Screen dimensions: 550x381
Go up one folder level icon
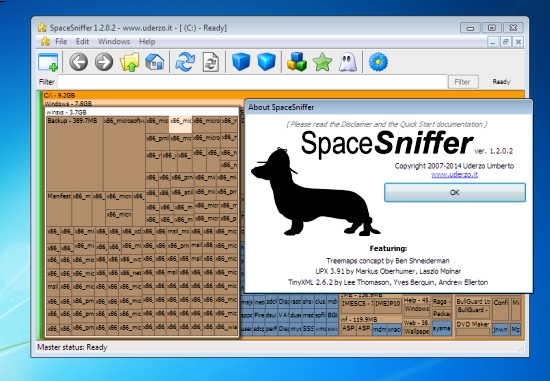(129, 62)
